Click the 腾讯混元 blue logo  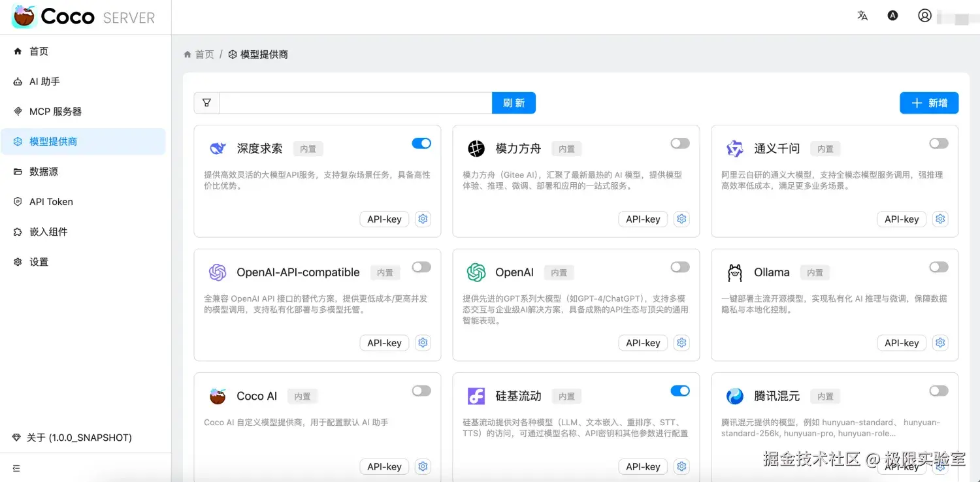click(x=735, y=396)
